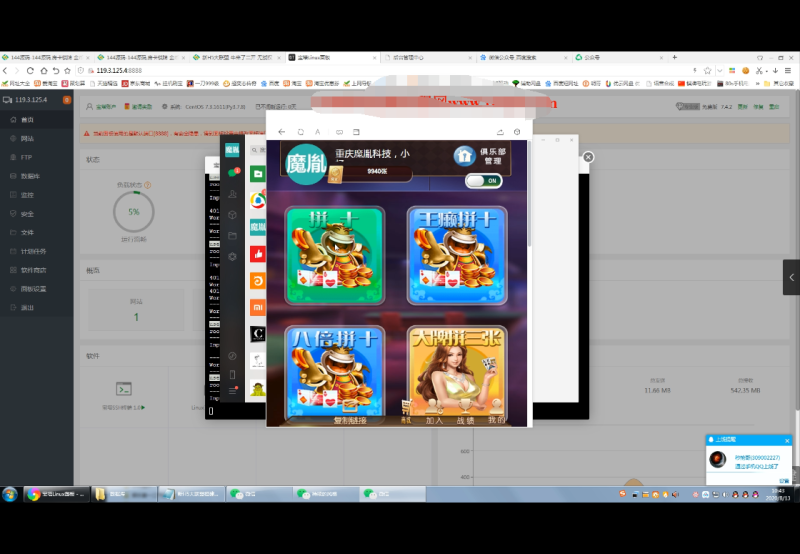Switch to the 宝塔Linux面板 browser tab
This screenshot has height=554, width=800.
(x=333, y=58)
